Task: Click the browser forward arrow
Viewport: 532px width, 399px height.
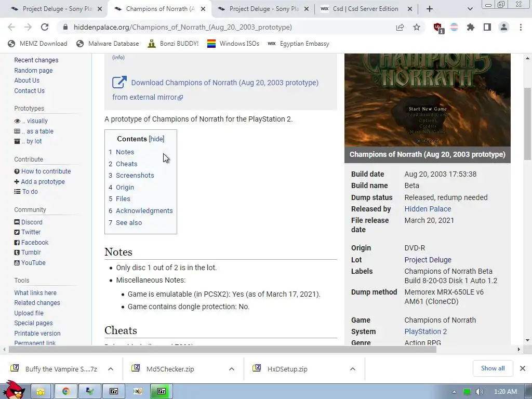Action: click(28, 27)
